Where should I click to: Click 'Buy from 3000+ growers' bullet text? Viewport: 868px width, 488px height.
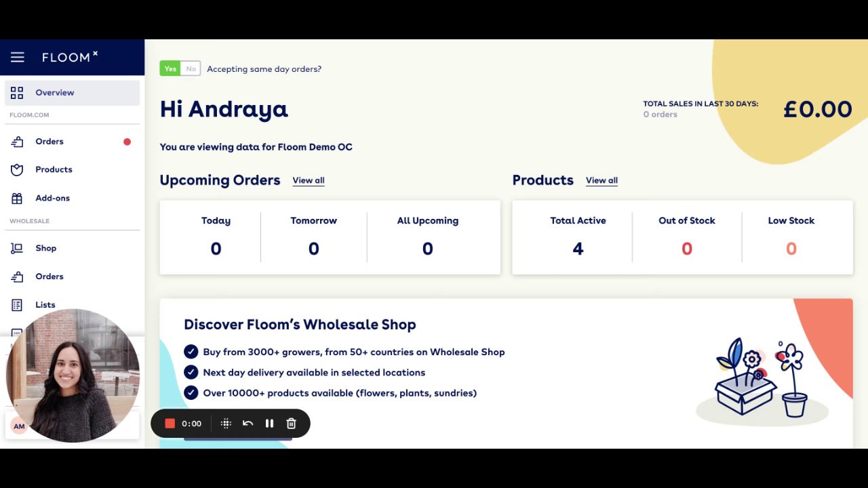click(x=354, y=352)
